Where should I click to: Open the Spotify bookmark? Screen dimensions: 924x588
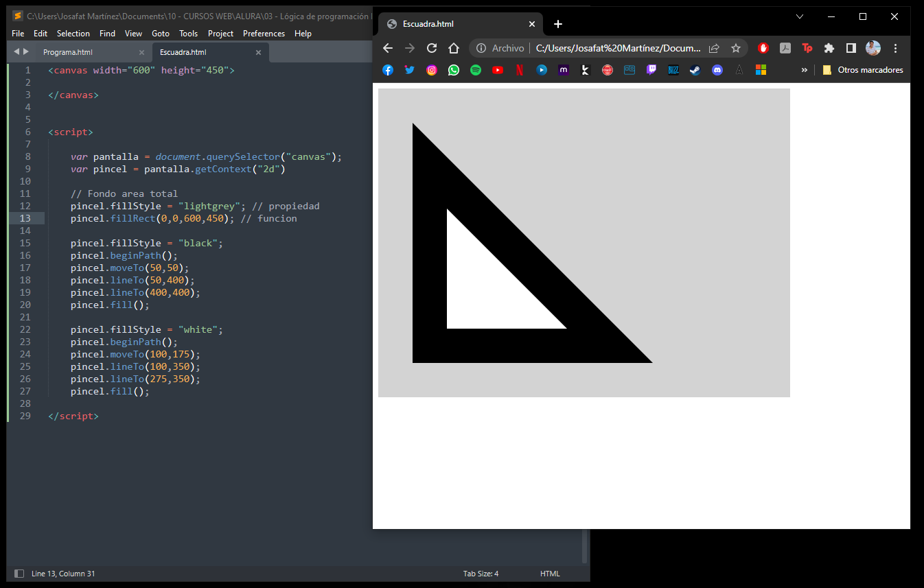coord(476,70)
